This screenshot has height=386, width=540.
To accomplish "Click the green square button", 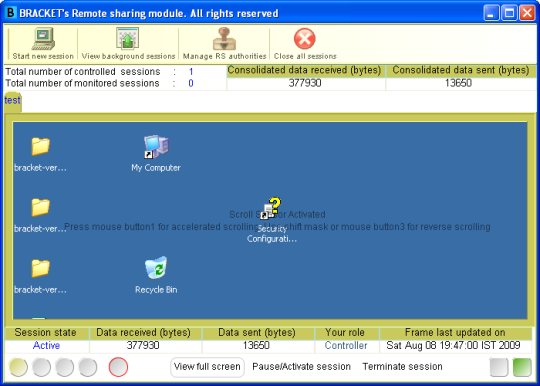I will [522, 367].
